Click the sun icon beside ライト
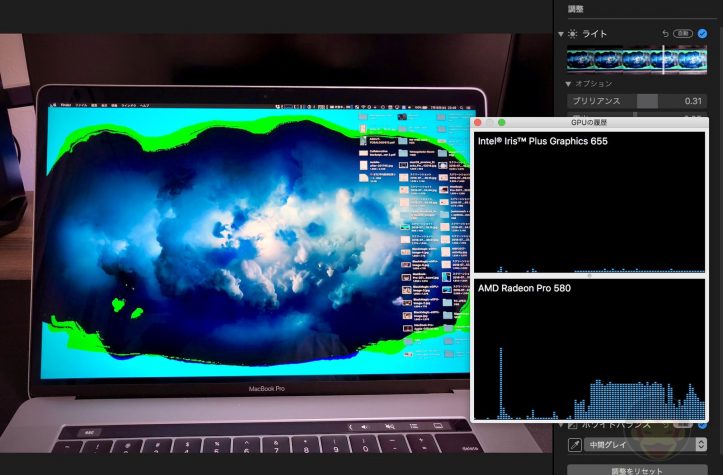 coord(572,34)
